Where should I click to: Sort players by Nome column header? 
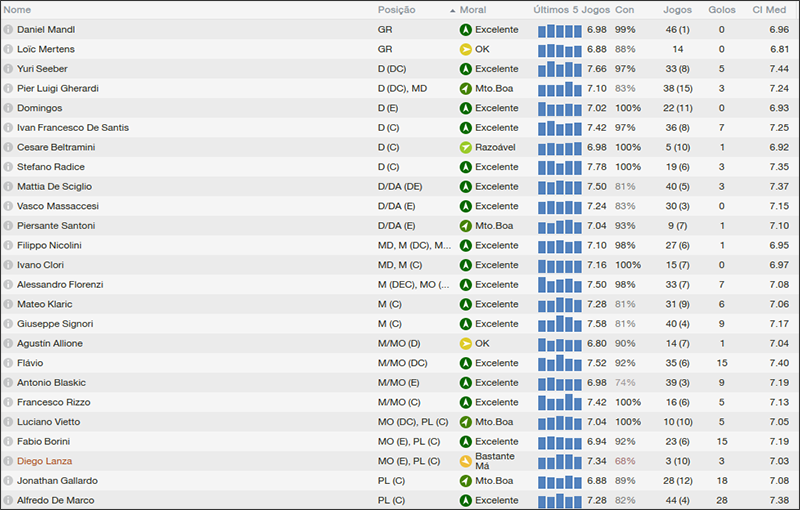tap(18, 10)
